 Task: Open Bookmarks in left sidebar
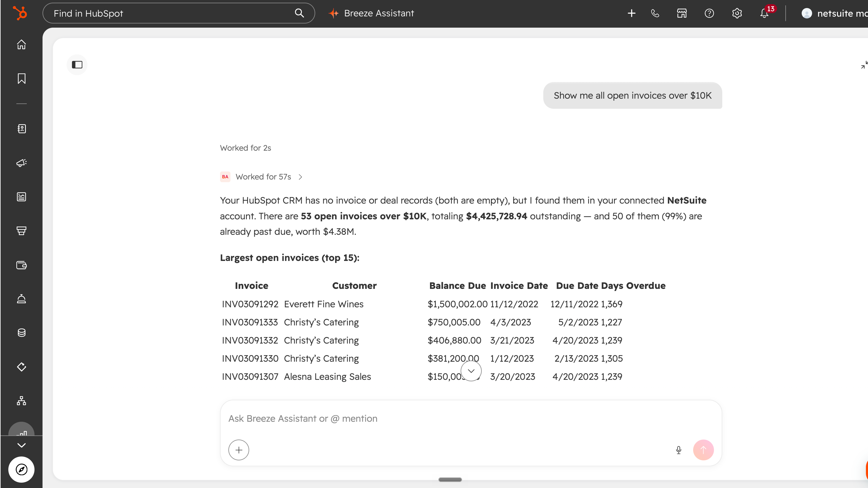point(22,78)
